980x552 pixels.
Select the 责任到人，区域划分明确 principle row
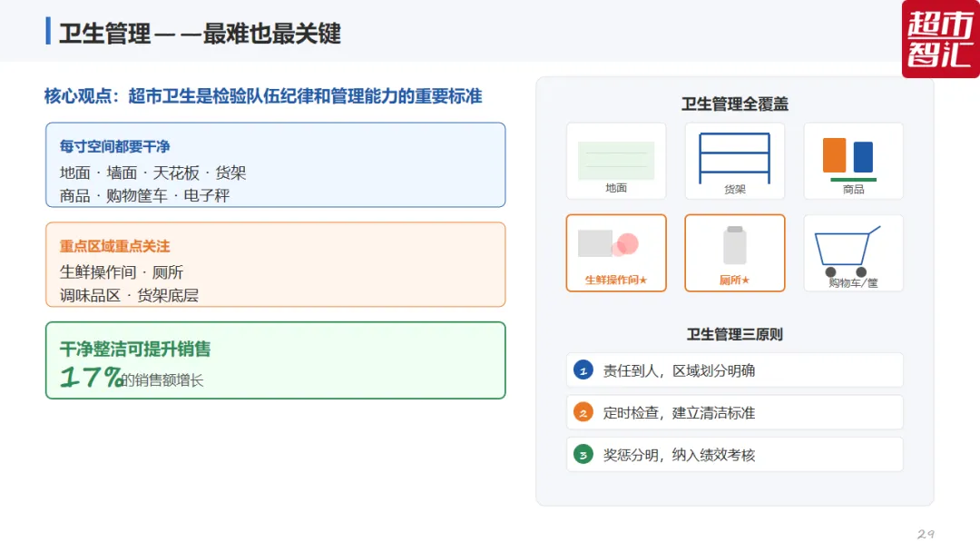[735, 370]
